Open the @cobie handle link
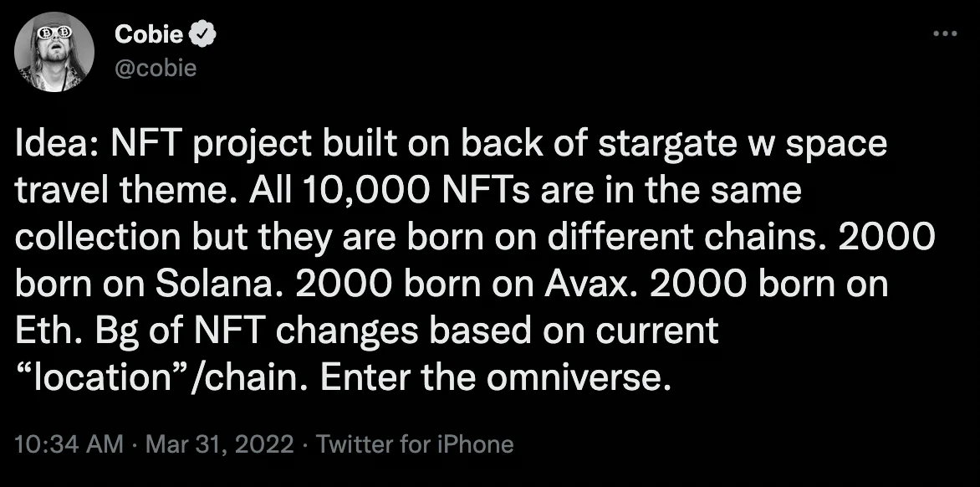 155,68
